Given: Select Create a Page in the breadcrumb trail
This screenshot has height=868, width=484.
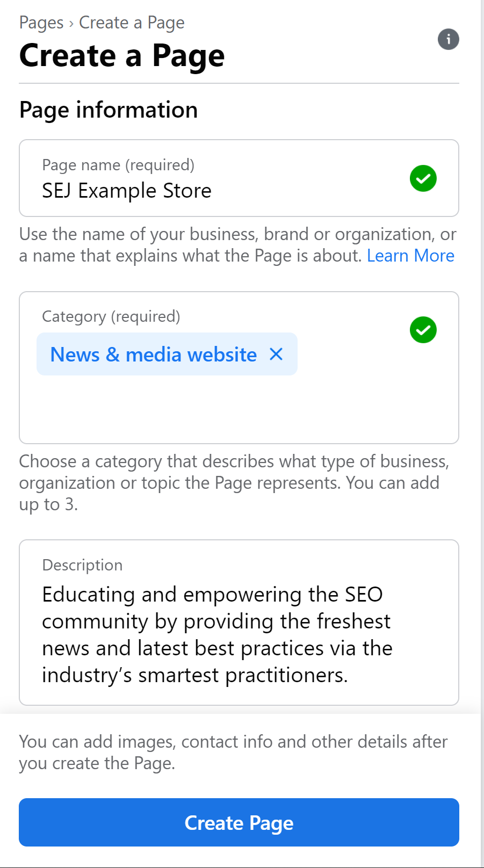Looking at the screenshot, I should 131,23.
